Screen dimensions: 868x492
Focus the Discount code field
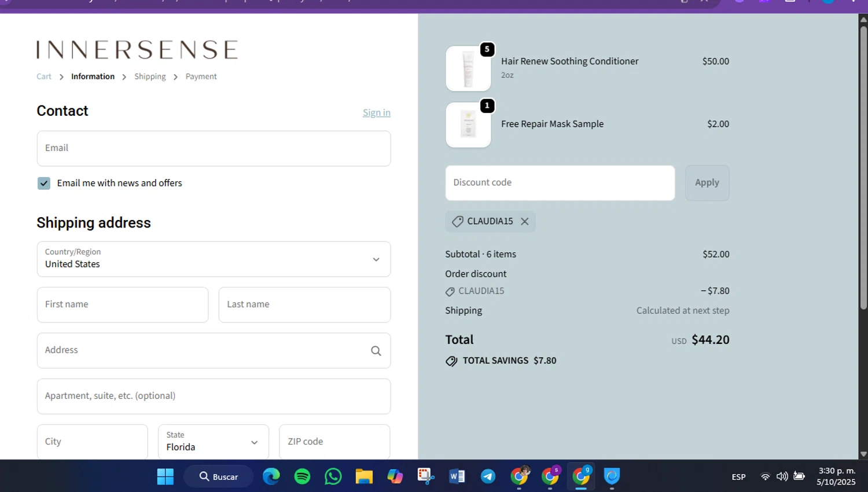(x=560, y=183)
